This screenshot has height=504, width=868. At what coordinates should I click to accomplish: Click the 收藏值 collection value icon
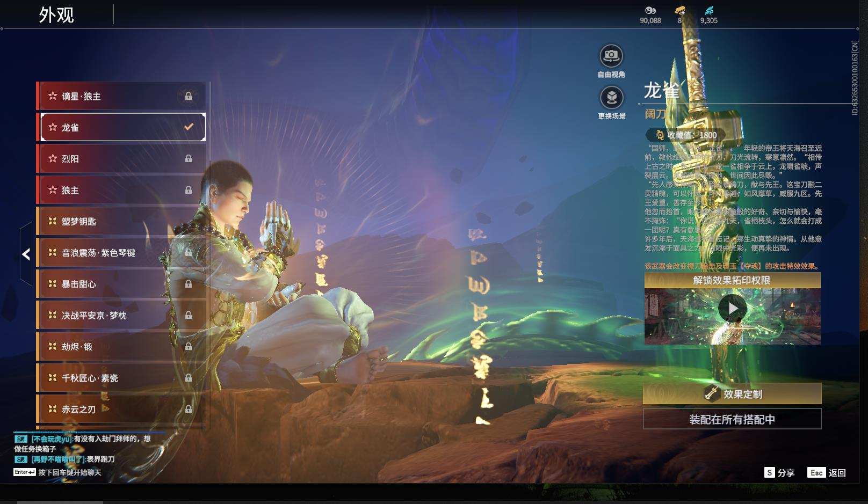660,135
